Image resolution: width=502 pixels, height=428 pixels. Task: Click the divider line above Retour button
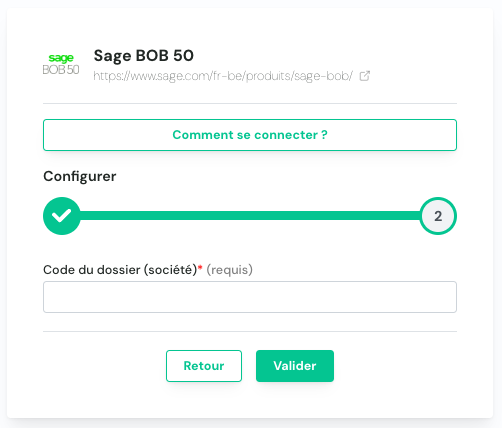tap(250, 331)
